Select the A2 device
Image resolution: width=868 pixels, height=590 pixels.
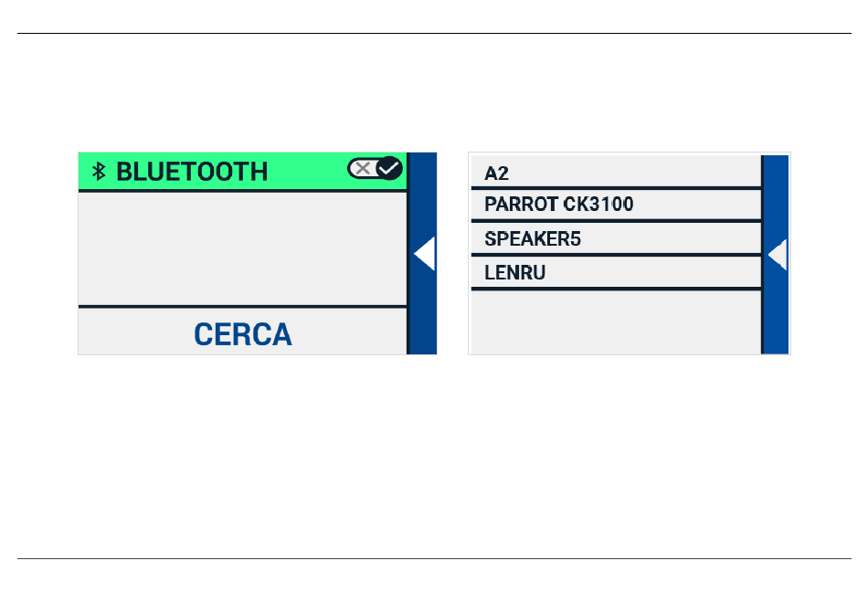click(x=497, y=173)
